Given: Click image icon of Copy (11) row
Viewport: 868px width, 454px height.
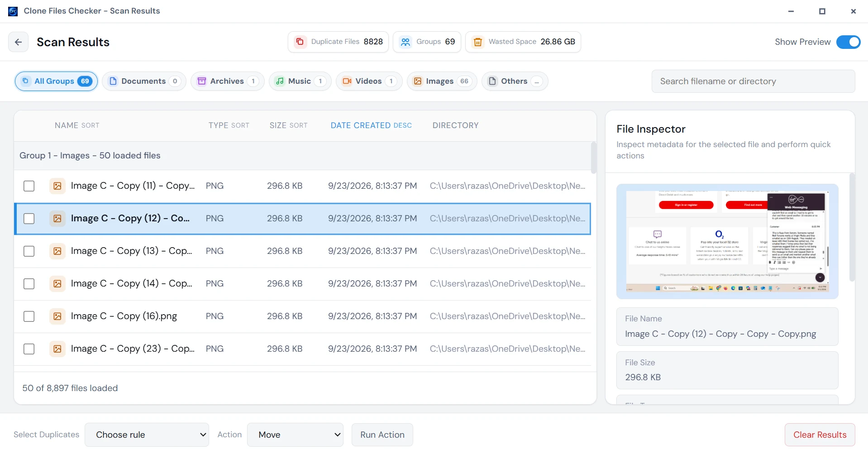Looking at the screenshot, I should [x=57, y=186].
